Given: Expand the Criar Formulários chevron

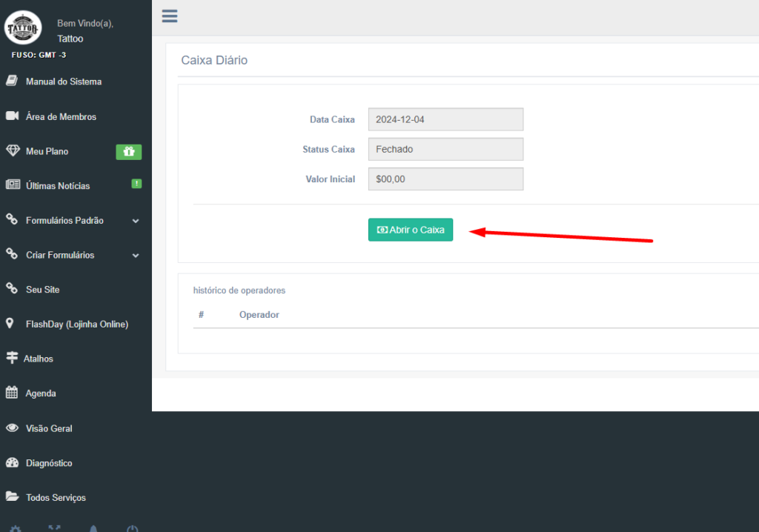Looking at the screenshot, I should (136, 256).
